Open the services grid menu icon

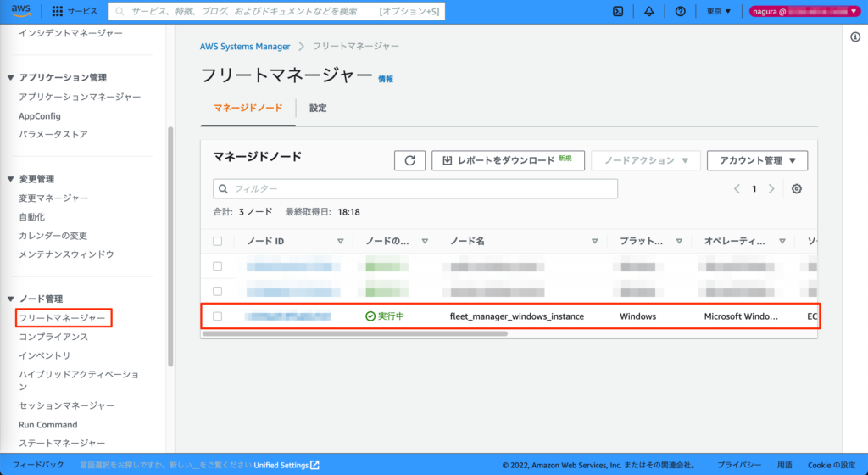pos(57,11)
